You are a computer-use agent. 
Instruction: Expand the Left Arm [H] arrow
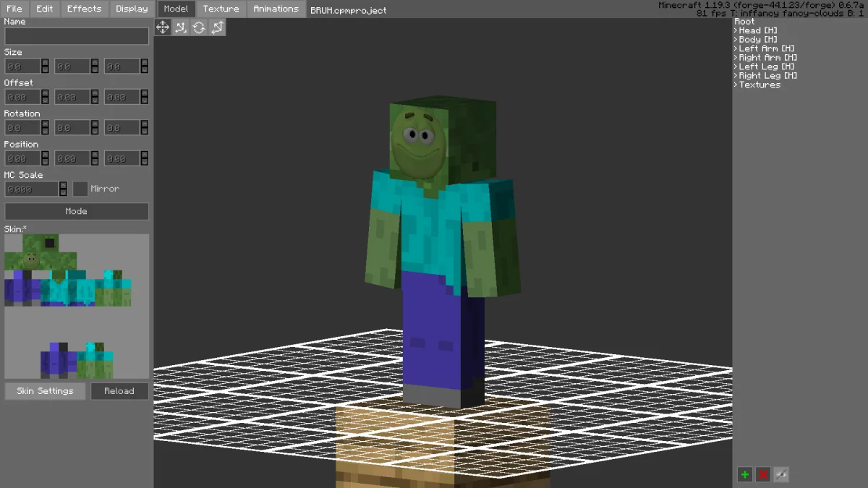point(736,49)
